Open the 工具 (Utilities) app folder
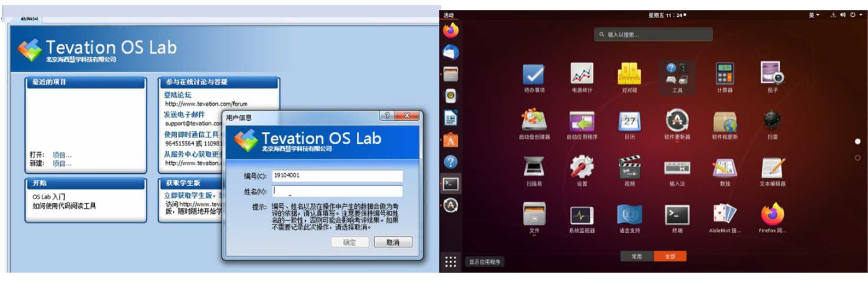This screenshot has height=284, width=868. click(677, 75)
